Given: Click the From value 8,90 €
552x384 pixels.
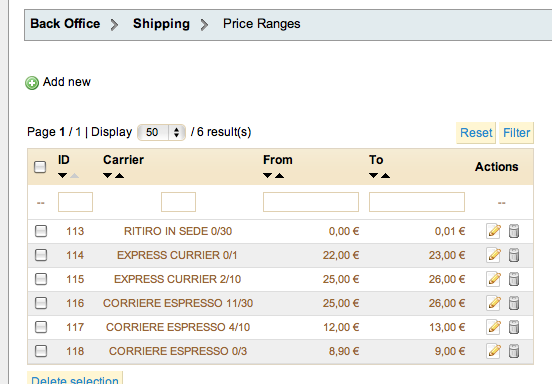Looking at the screenshot, I should (344, 351).
